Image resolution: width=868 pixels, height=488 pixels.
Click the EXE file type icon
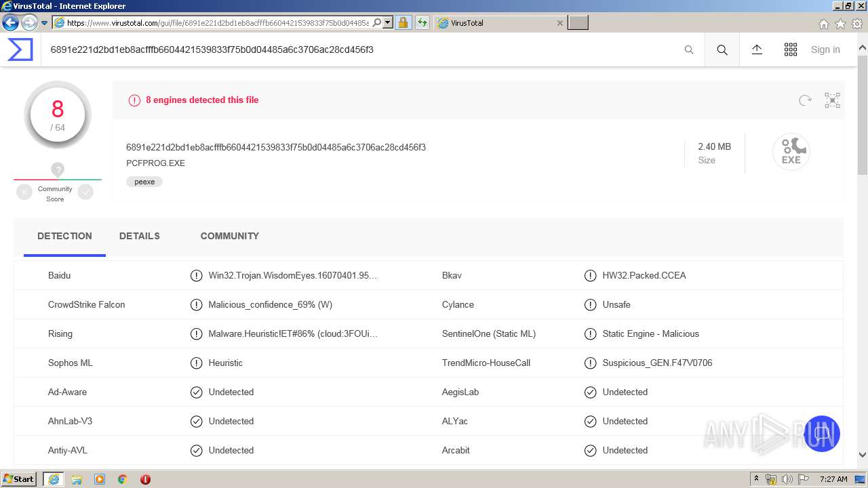pyautogui.click(x=791, y=151)
